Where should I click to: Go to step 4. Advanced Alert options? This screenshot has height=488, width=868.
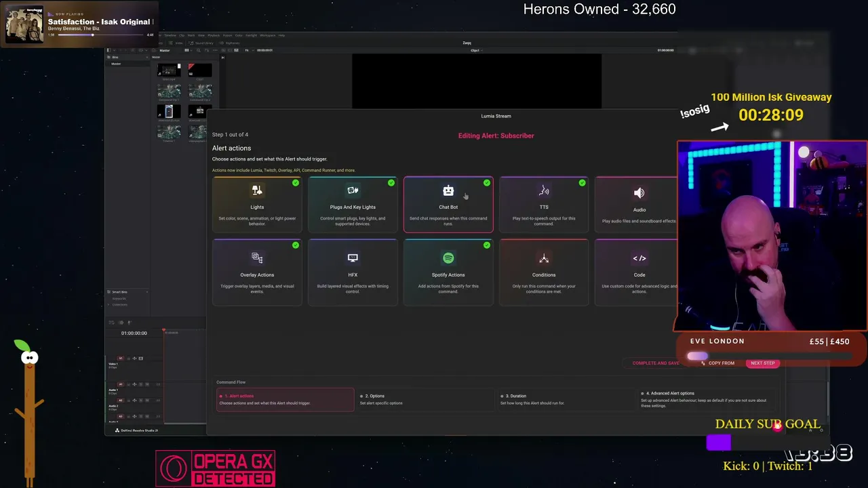[707, 399]
